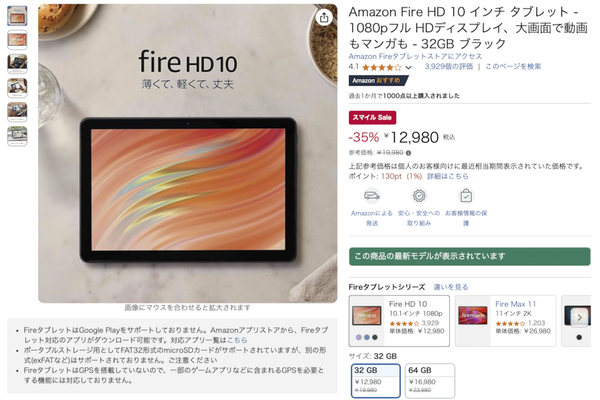The image size is (600, 400).
Task: Click the このページを検索 link
Action: click(513, 67)
